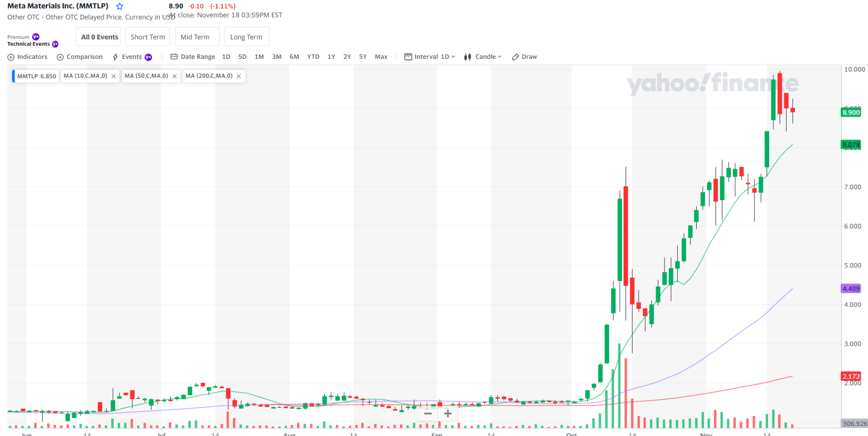868x436 pixels.
Task: Remove the MA (10,C,MA,0) indicator
Action: point(114,76)
